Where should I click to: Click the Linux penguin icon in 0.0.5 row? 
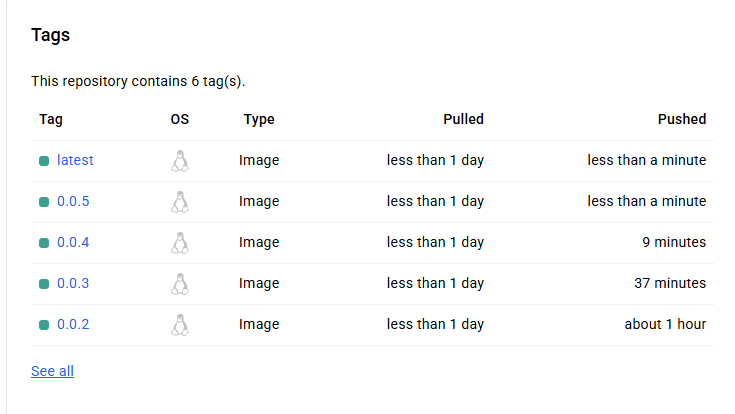(180, 202)
